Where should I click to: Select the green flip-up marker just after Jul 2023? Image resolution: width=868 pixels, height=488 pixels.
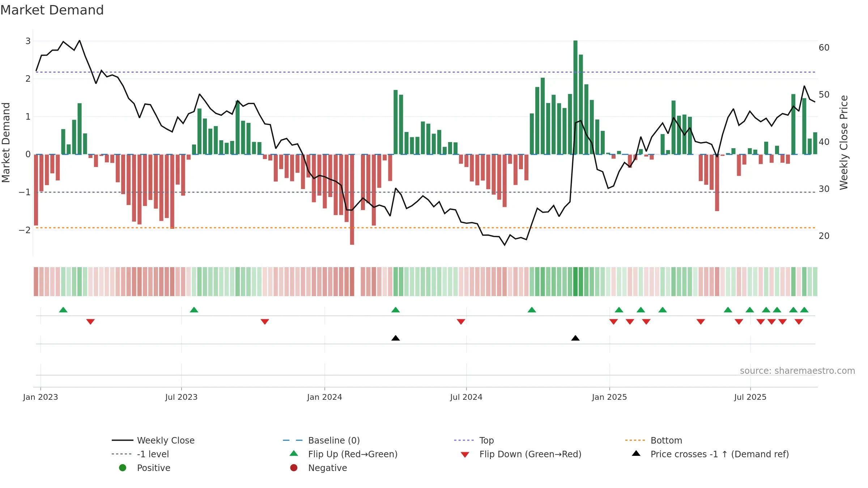point(194,310)
